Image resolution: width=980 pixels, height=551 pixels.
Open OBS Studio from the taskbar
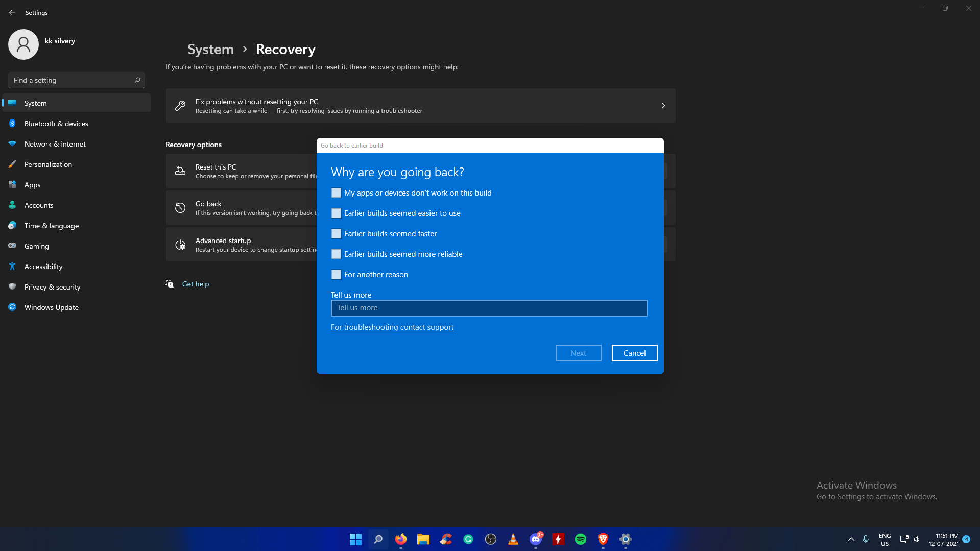(x=490, y=539)
